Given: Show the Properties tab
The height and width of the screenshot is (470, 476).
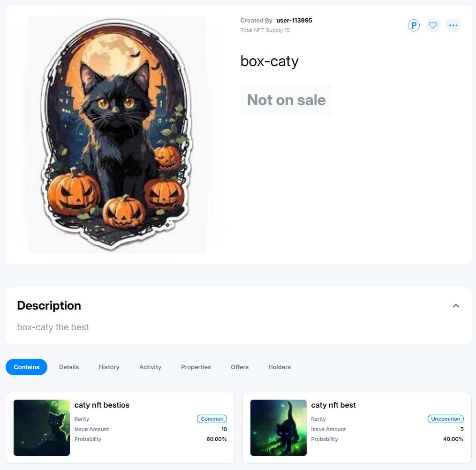Looking at the screenshot, I should (x=196, y=367).
